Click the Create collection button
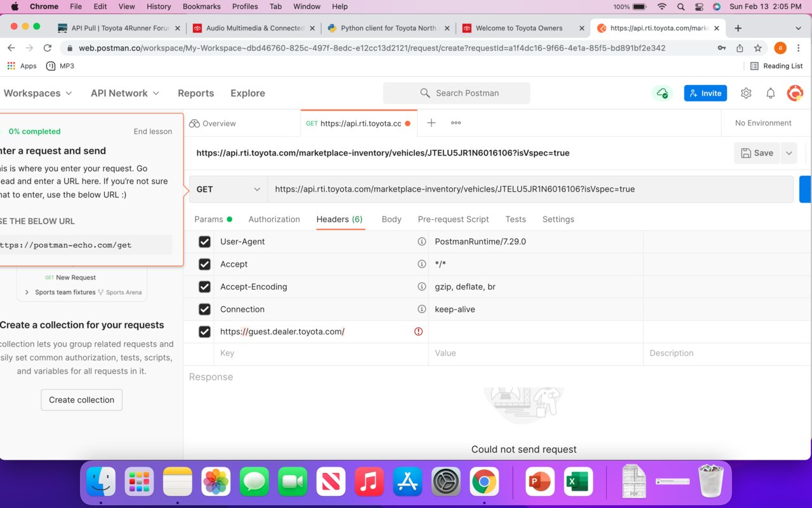The width and height of the screenshot is (812, 508). 82,400
